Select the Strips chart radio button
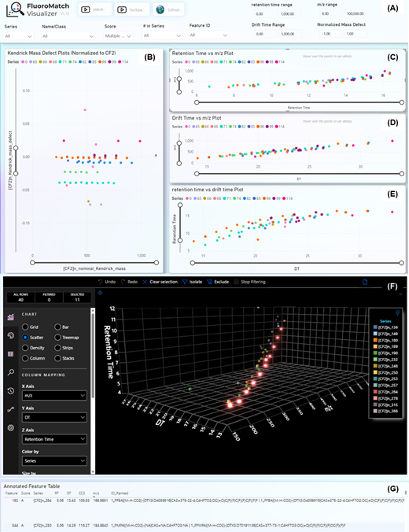The width and height of the screenshot is (409, 532). click(57, 348)
